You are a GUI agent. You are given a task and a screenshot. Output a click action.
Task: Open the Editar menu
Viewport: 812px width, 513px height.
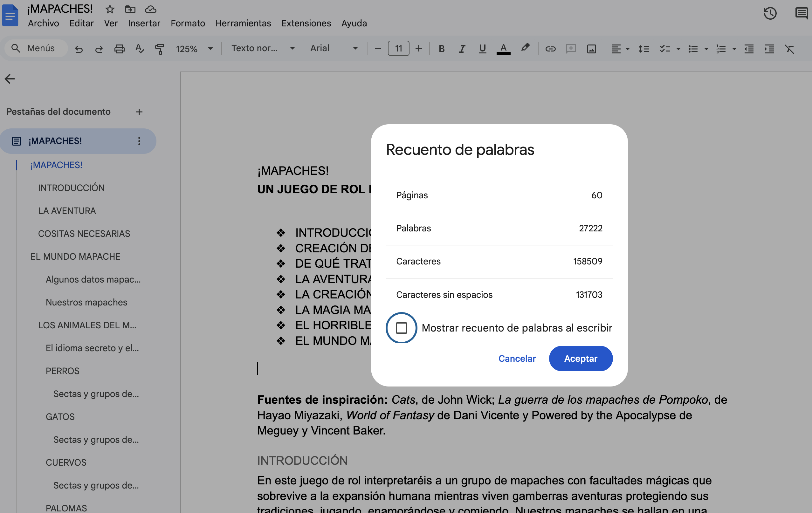click(x=82, y=23)
